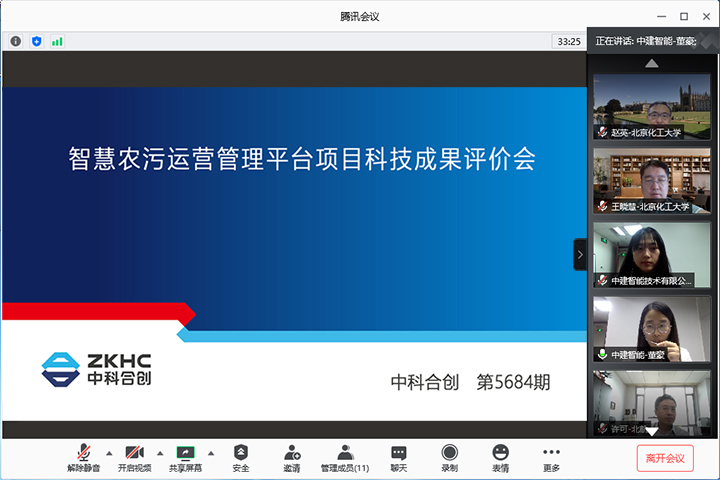Screen dimensions: 720x480
Task: Open the Chat (聊天) window
Action: 399,453
